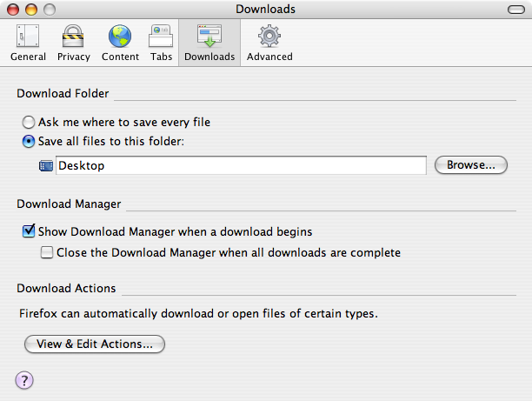Click the Downloads window title bar text
The width and height of the screenshot is (532, 401).
pos(265,10)
